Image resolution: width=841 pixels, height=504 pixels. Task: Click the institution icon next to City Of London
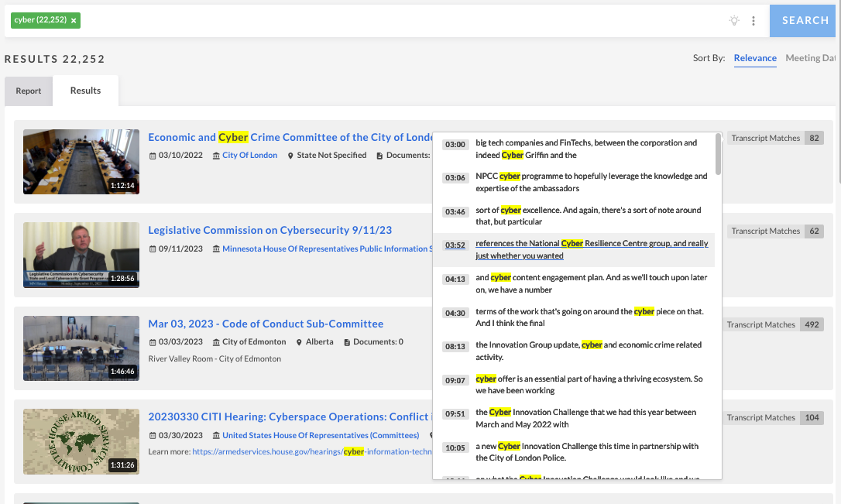point(217,155)
